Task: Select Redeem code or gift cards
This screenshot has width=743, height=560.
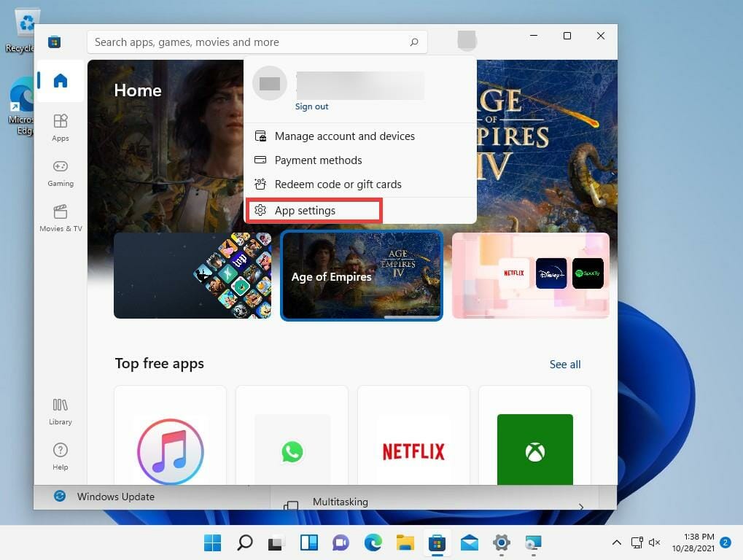Action: (x=360, y=184)
